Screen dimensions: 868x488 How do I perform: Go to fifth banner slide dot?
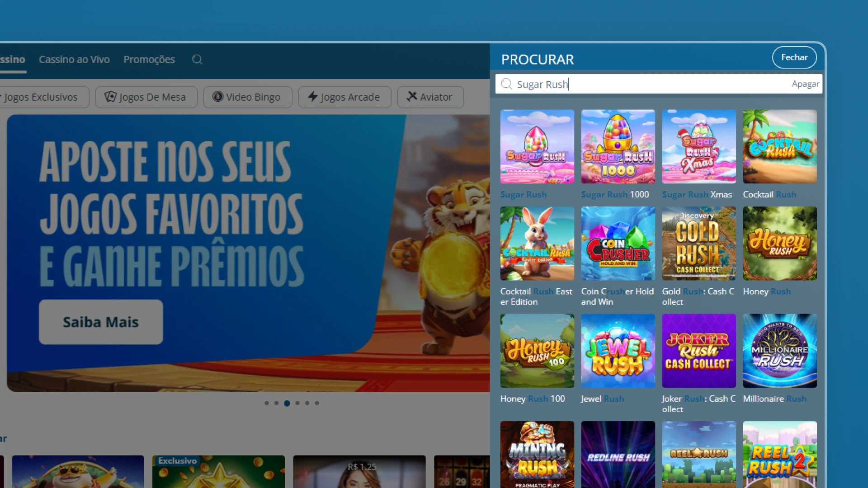[x=307, y=403]
